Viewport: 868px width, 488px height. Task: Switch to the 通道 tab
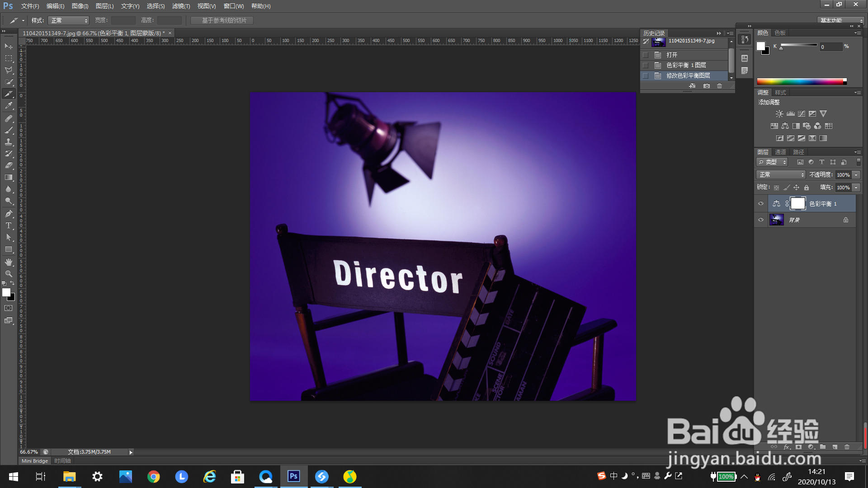[780, 152]
